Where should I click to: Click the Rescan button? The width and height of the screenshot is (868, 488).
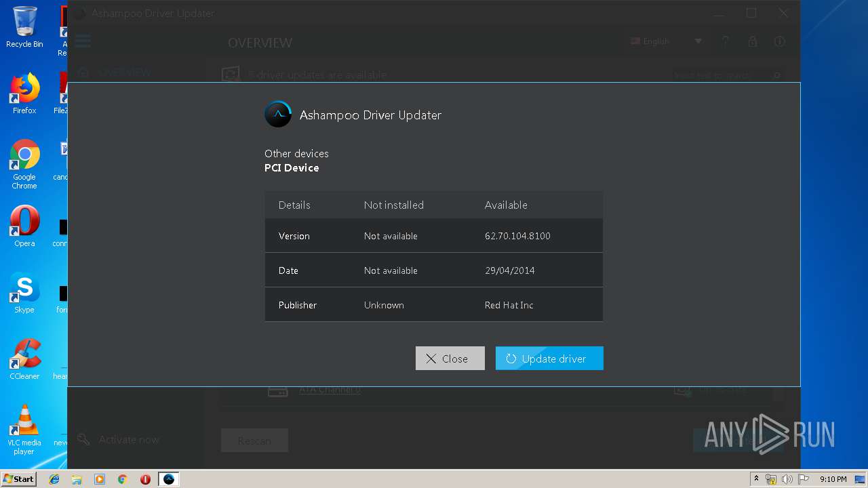click(x=254, y=441)
